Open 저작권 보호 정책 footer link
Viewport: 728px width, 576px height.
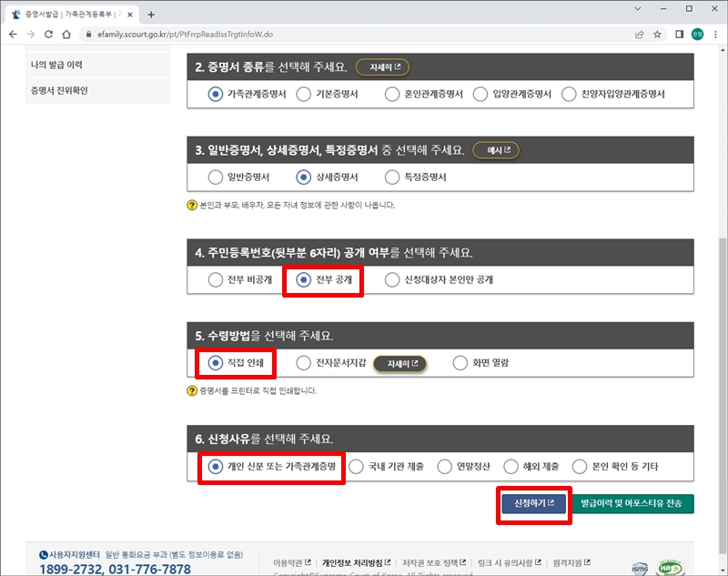click(434, 563)
